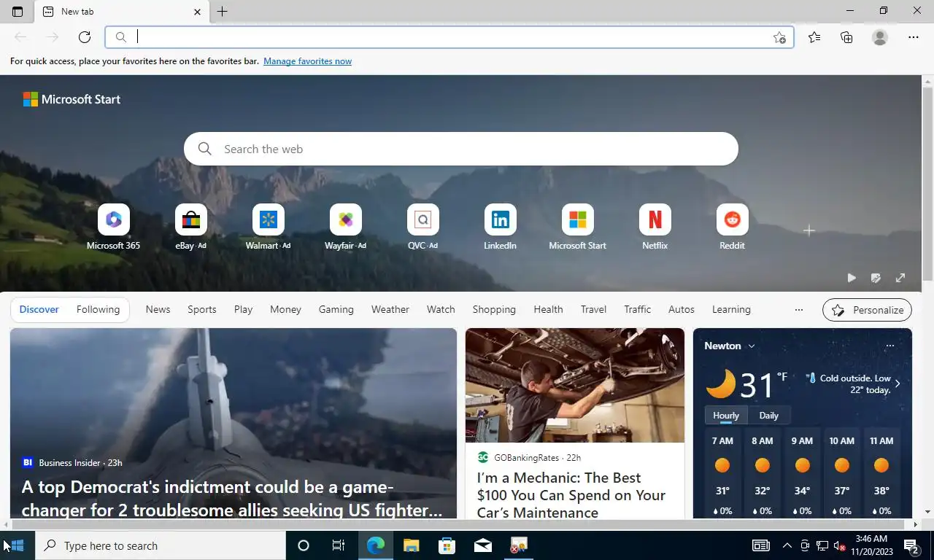This screenshot has height=560, width=934.
Task: Open the Learning category
Action: click(x=731, y=309)
